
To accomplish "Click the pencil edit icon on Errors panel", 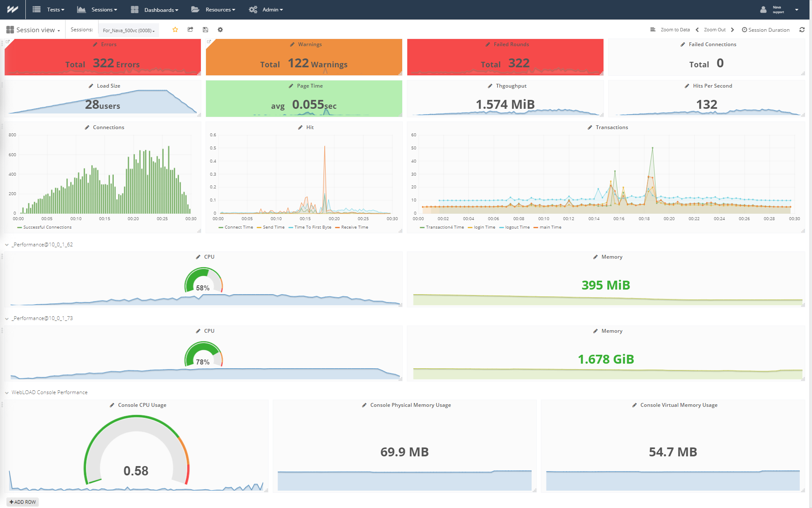I will tap(95, 44).
